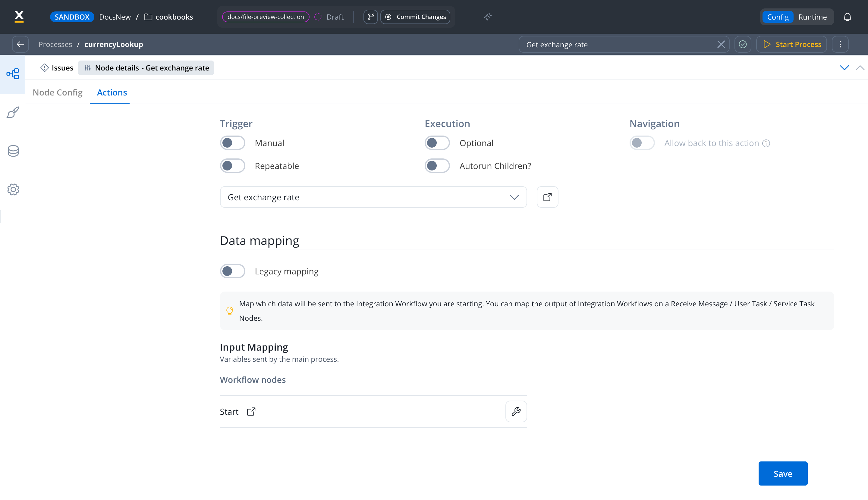Viewport: 868px width, 500px height.
Task: Open the notifications bell
Action: (848, 17)
